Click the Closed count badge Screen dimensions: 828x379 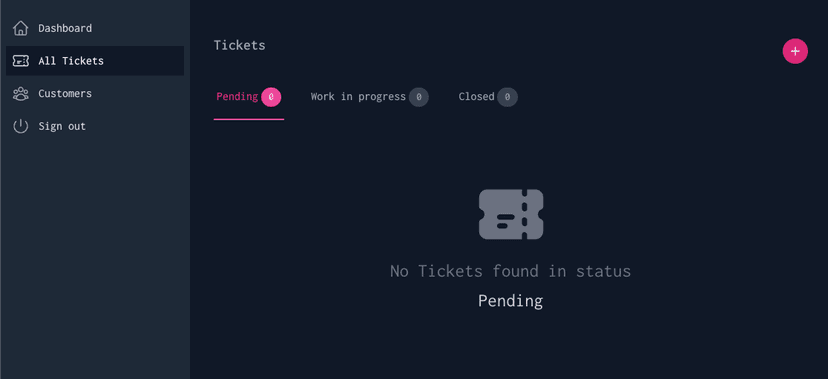[507, 97]
